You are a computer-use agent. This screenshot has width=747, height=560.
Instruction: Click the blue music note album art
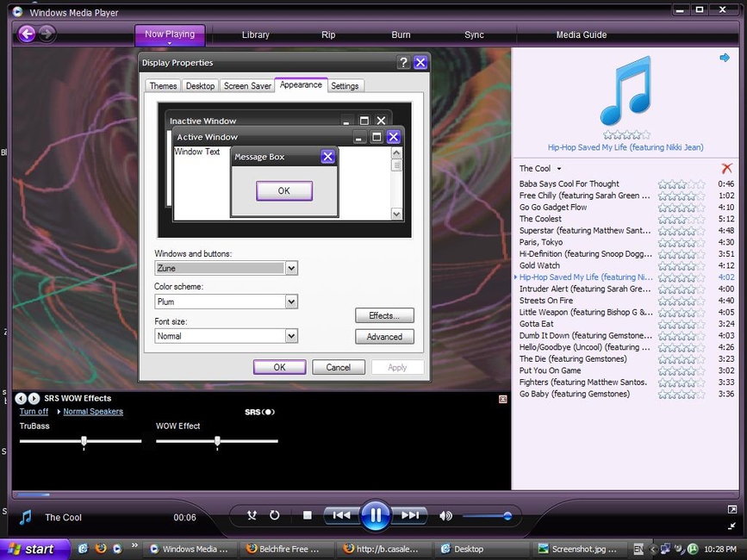[626, 90]
